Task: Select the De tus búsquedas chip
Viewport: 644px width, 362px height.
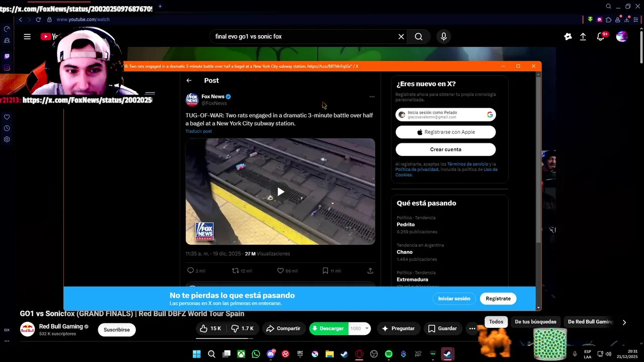Action: [x=535, y=322]
